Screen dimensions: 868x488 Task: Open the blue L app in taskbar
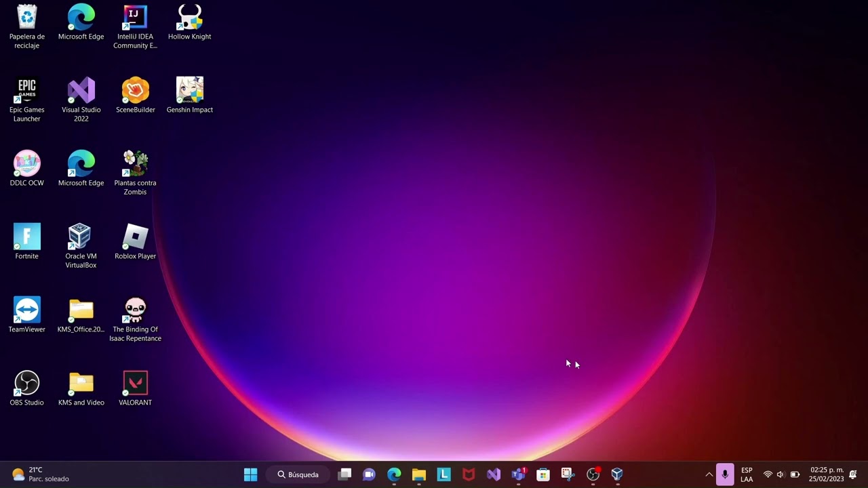[x=443, y=474]
